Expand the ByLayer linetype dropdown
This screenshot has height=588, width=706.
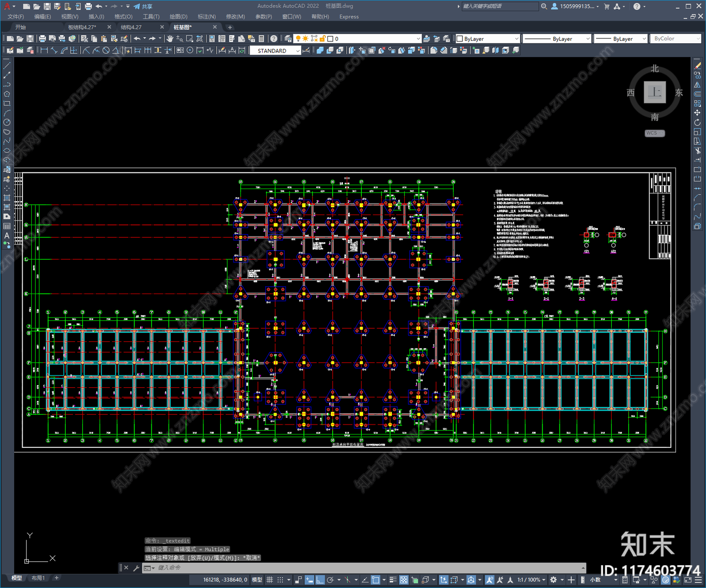point(557,39)
